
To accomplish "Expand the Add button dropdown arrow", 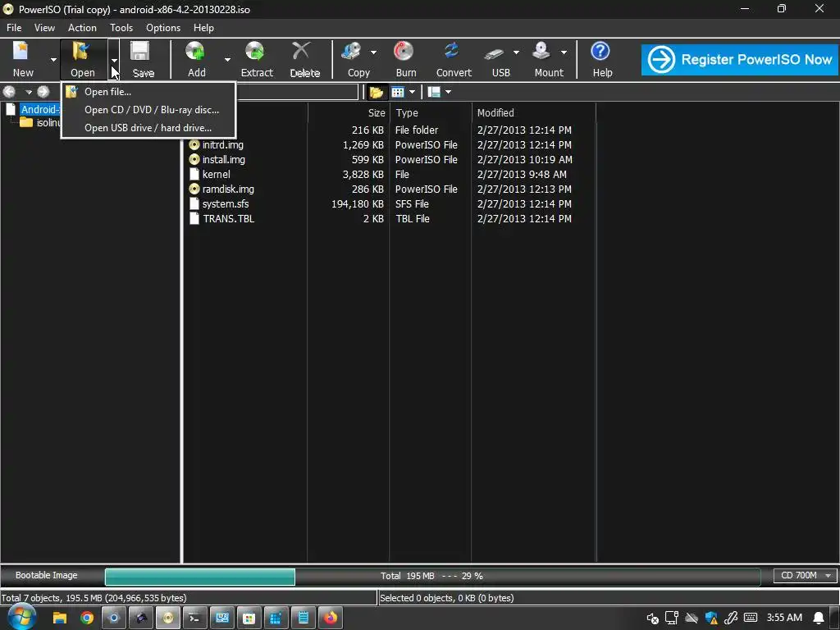I will [227, 59].
